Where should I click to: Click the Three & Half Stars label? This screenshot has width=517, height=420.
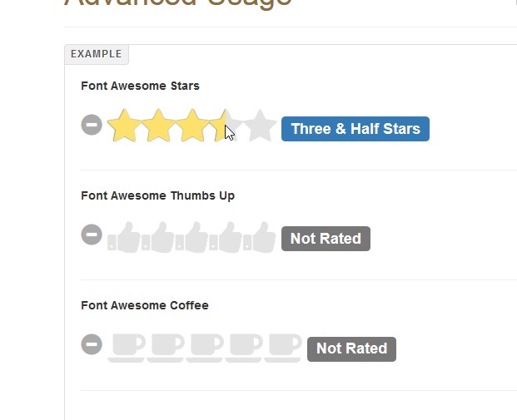coord(355,129)
